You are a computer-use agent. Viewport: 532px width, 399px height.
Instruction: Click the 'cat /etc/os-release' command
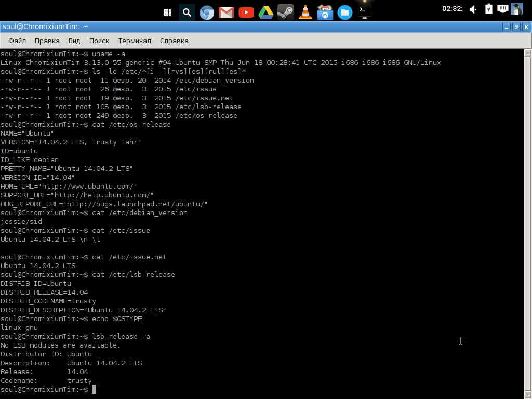tap(131, 125)
